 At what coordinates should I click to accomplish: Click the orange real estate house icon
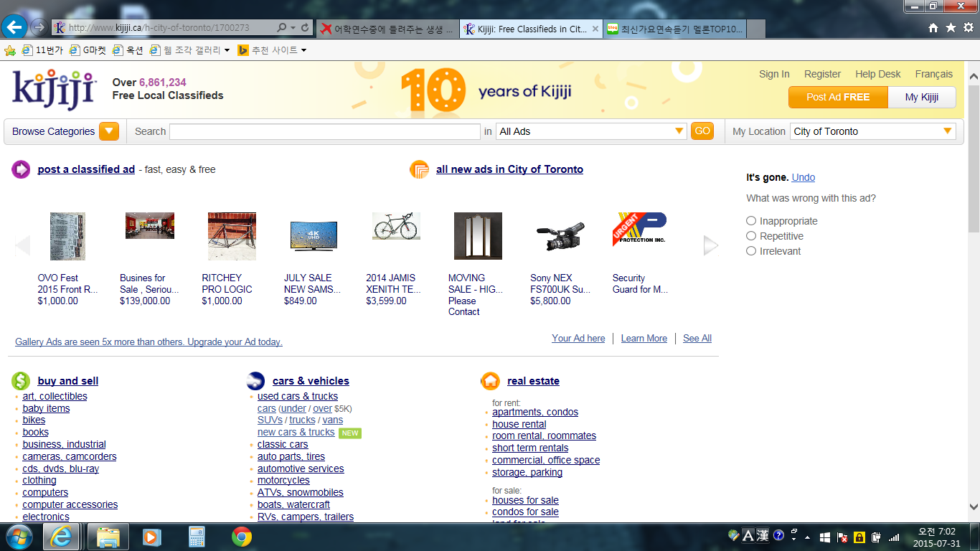point(490,381)
